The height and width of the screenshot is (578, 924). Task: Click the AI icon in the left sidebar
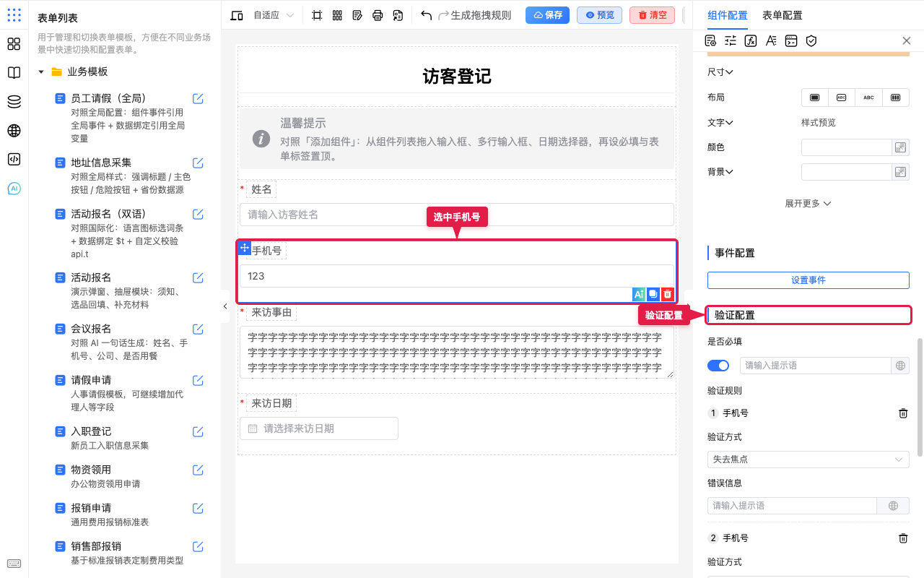click(x=14, y=189)
